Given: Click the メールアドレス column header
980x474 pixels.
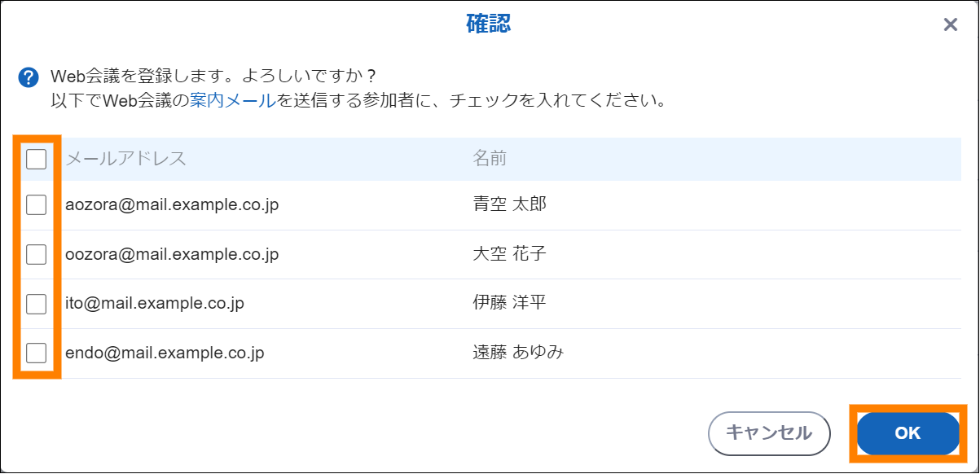Looking at the screenshot, I should pos(125,159).
